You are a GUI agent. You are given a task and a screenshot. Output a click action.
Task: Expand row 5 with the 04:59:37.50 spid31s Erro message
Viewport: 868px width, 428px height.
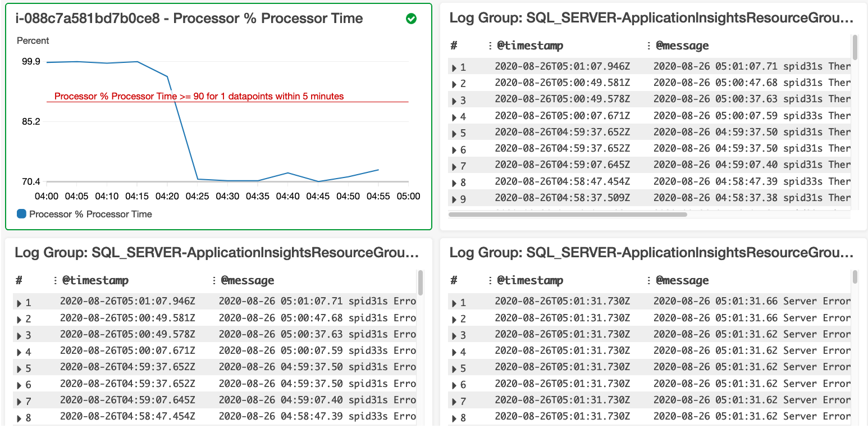(x=20, y=369)
